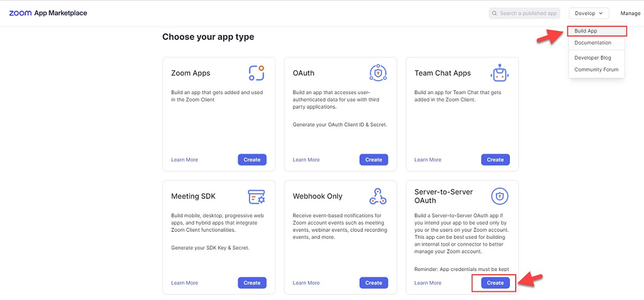Open Documentation from the dropdown
Viewport: 644px width, 300px height.
[x=592, y=43]
